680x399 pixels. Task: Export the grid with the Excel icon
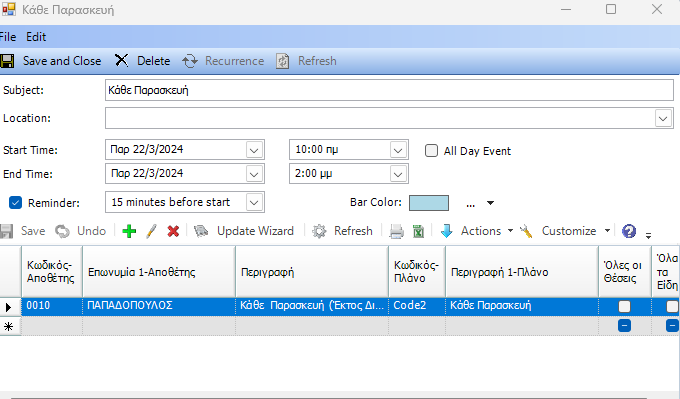418,231
